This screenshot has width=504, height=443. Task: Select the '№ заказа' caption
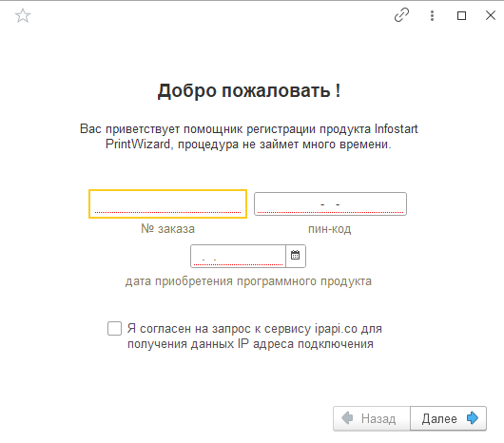[167, 229]
